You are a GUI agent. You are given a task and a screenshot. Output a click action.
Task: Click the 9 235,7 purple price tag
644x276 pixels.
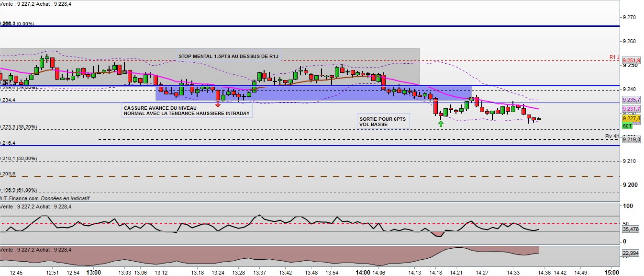pos(631,100)
